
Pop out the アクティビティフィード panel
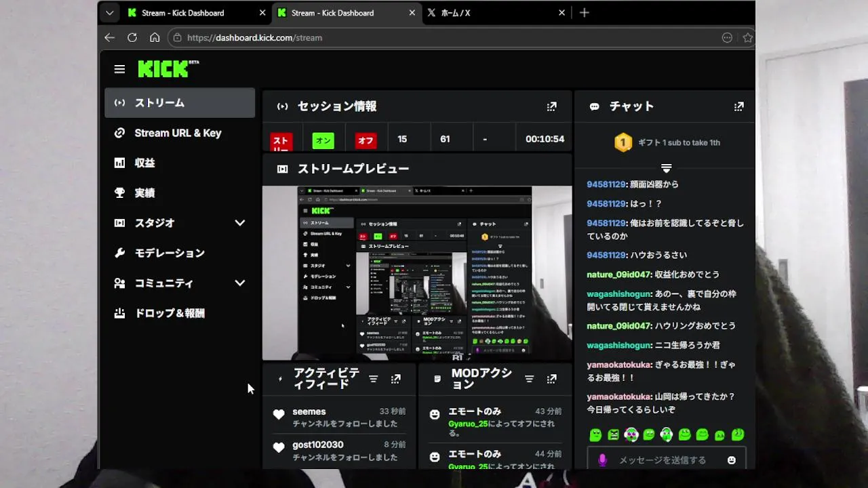[396, 379]
